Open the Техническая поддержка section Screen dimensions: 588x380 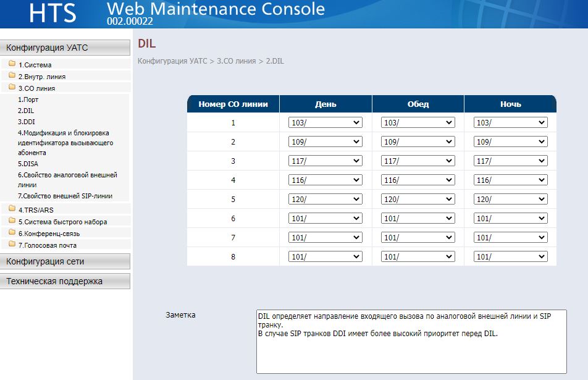[65, 281]
